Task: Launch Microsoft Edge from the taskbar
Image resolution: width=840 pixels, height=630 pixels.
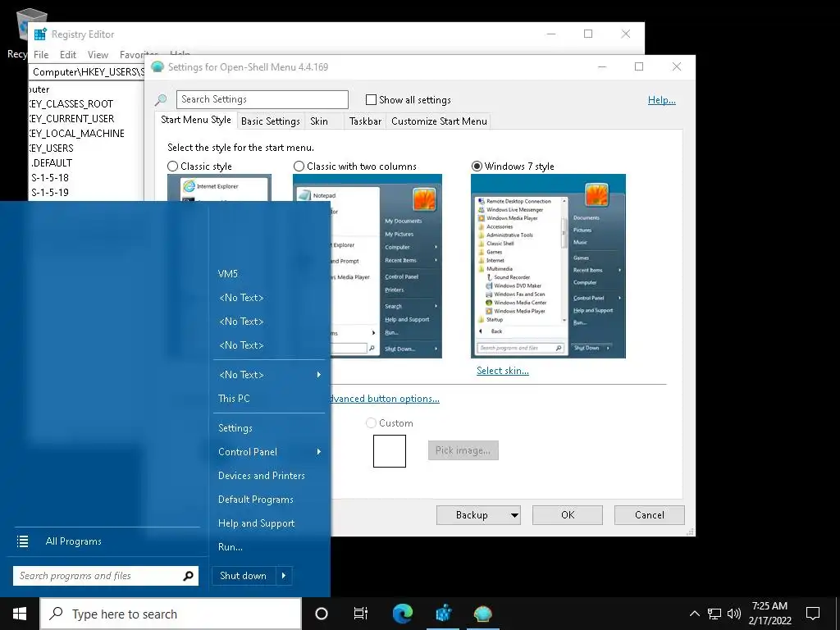Action: click(x=403, y=614)
